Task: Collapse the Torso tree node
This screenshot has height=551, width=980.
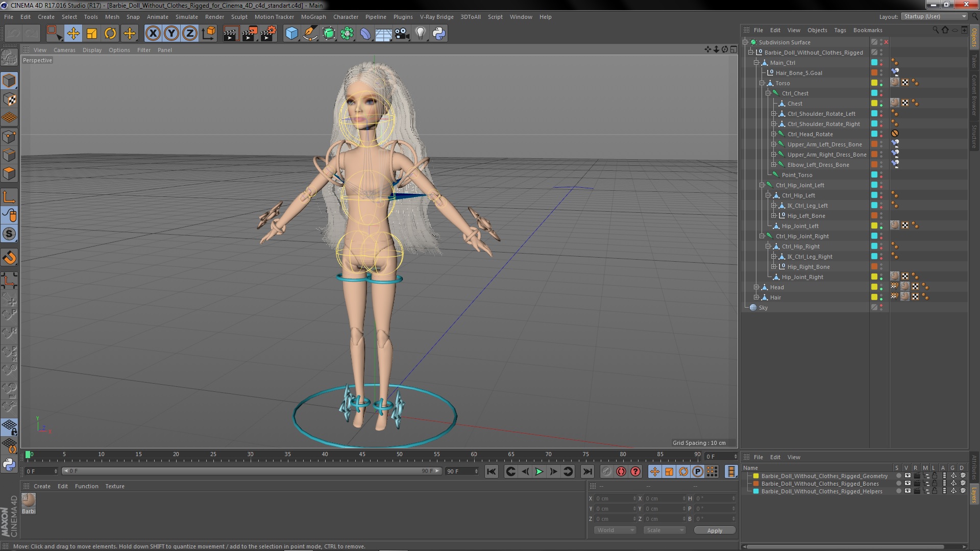Action: [x=762, y=83]
